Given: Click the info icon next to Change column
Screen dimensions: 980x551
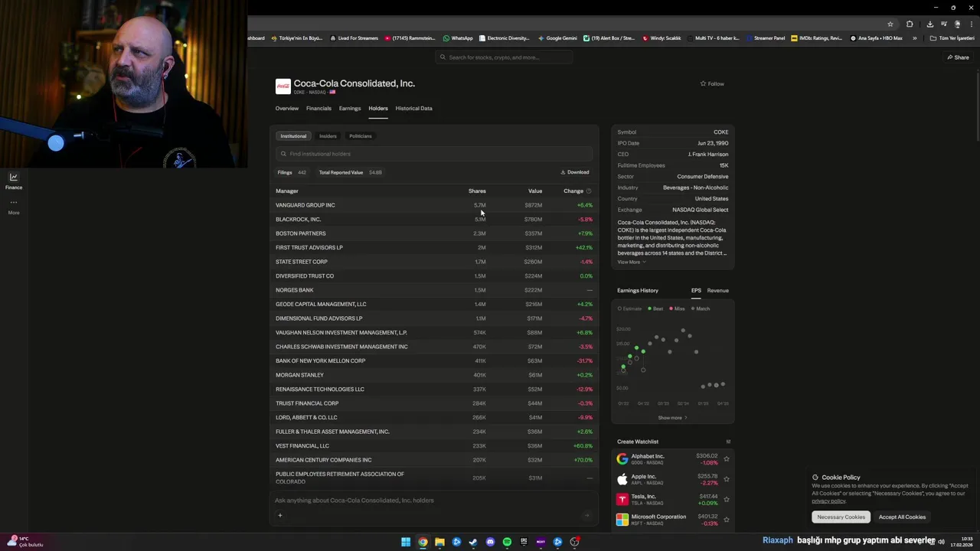Looking at the screenshot, I should (589, 191).
